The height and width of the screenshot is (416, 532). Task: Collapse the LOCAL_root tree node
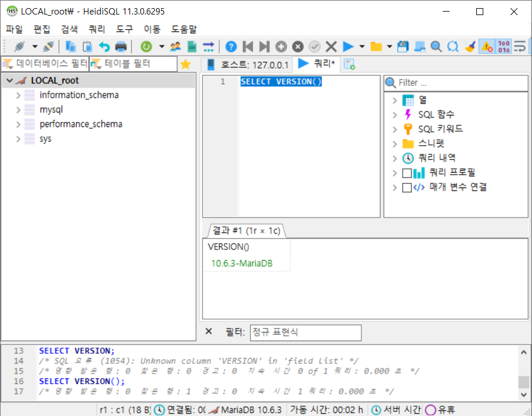[9, 81]
